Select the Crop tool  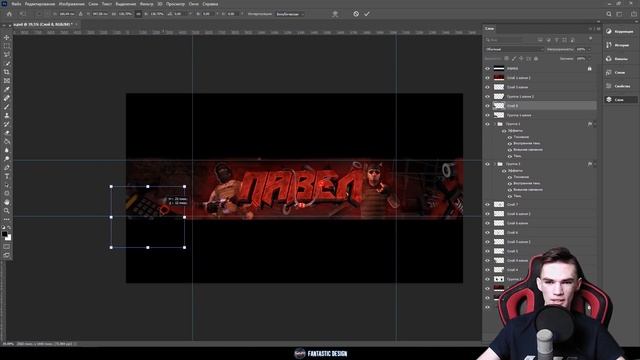pyautogui.click(x=7, y=72)
